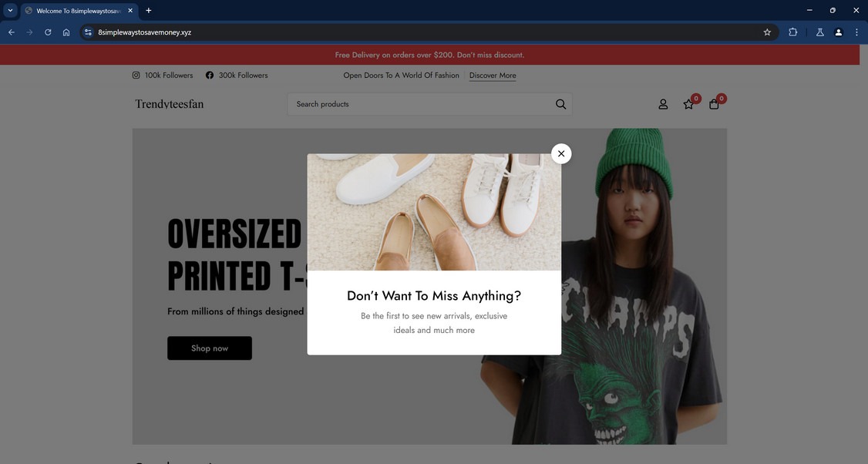Open the browser extensions puzzle icon

pos(792,32)
